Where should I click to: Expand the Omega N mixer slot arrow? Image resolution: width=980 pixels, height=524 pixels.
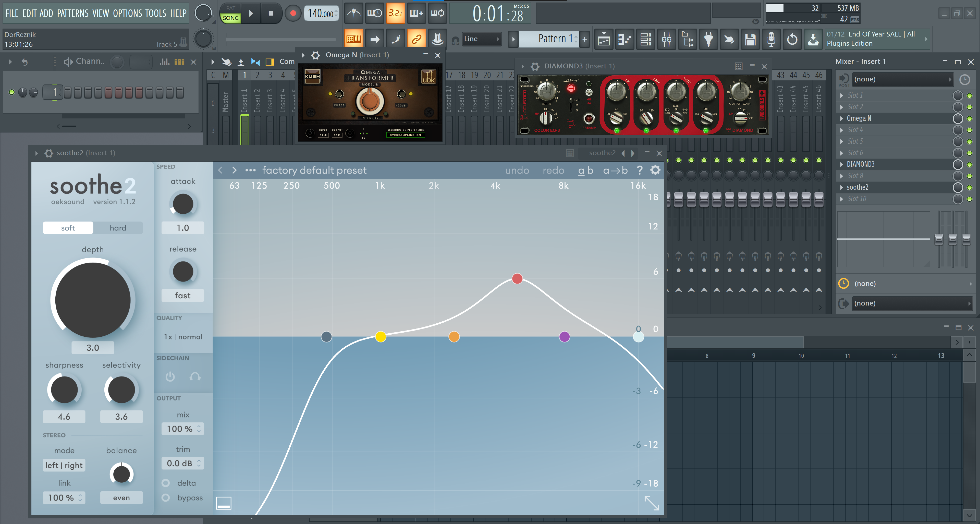(841, 119)
